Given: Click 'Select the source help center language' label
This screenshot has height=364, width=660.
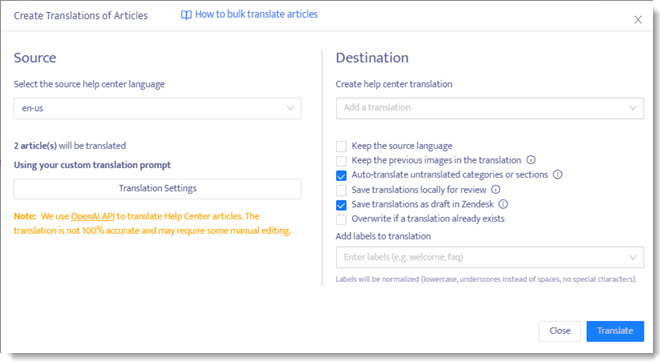Looking at the screenshot, I should tap(89, 84).
